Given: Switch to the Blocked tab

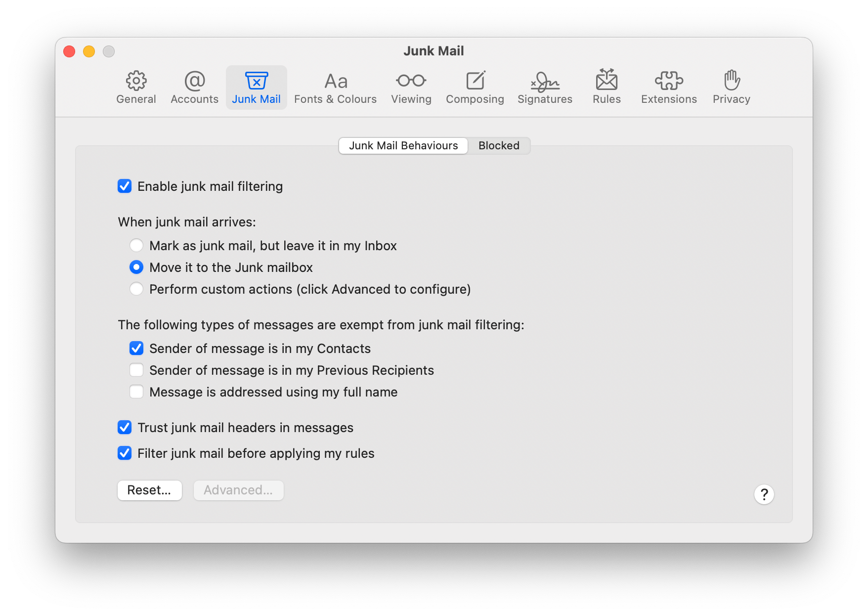Looking at the screenshot, I should (x=498, y=145).
